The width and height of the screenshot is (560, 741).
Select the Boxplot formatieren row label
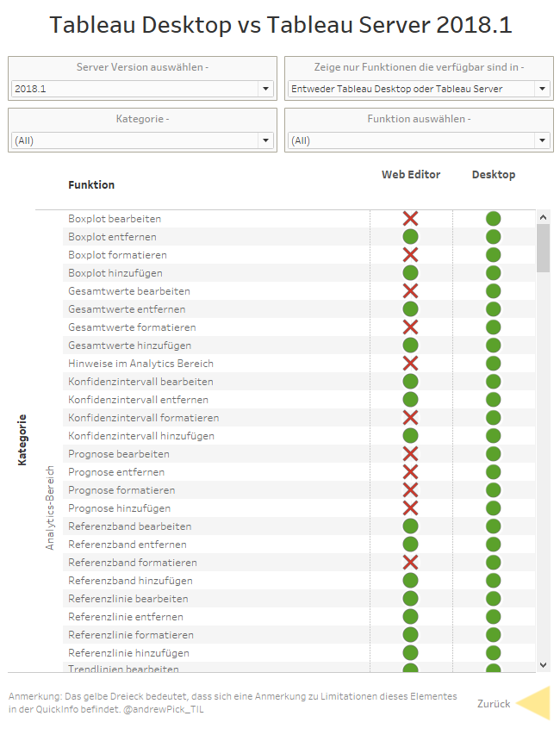(x=117, y=255)
